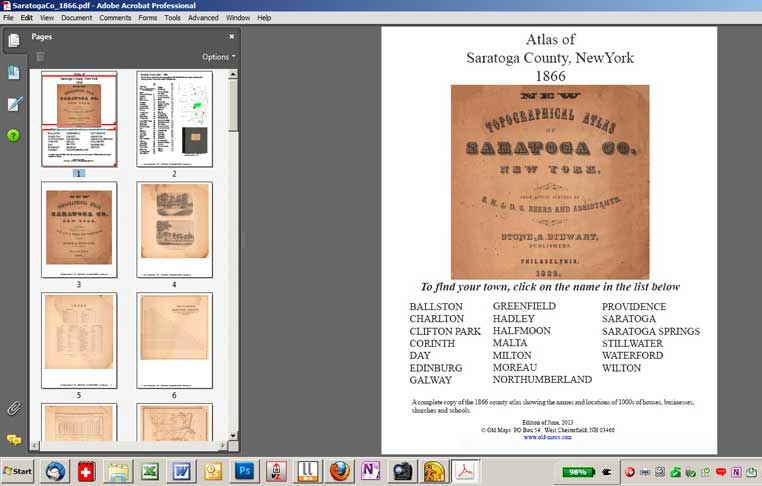Click the MOREAU town link
Image resolution: width=762 pixels, height=486 pixels.
[x=515, y=368]
